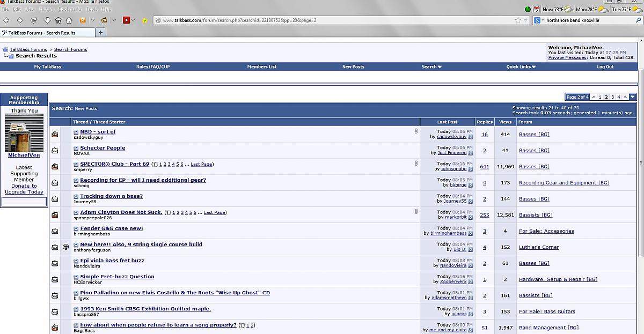Reload the page with the refresh icon

tap(33, 20)
